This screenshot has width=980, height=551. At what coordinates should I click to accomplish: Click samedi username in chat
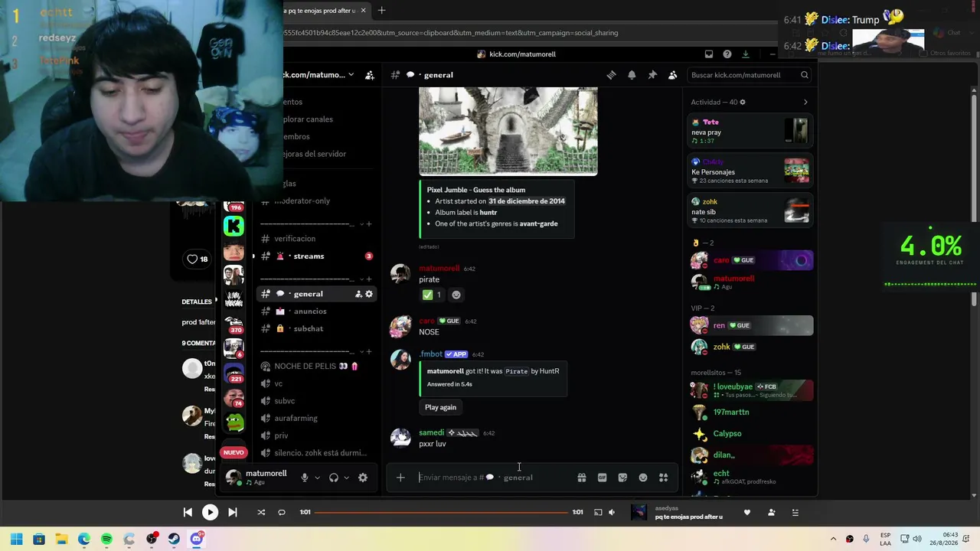431,433
